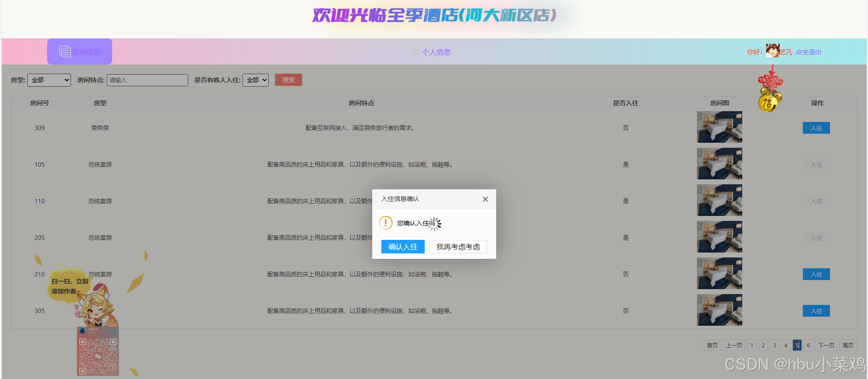This screenshot has width=868, height=379.
Task: Go to 下一页 next page
Action: tap(826, 345)
